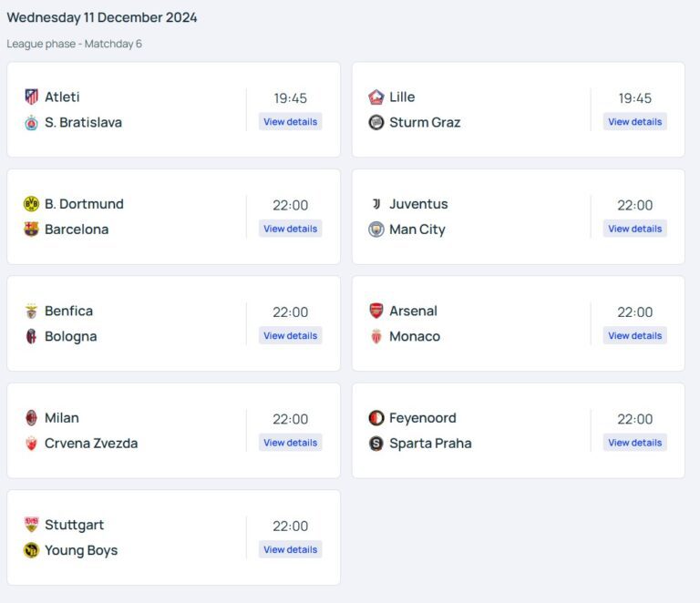700x603 pixels.
Task: Click the Atleti club crest icon
Action: [x=32, y=97]
